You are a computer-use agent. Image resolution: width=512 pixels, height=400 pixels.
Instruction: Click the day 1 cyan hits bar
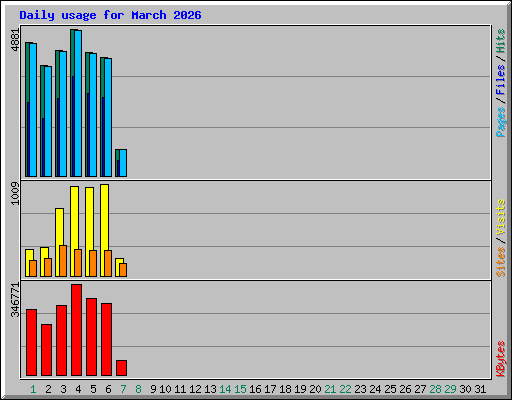click(33, 110)
